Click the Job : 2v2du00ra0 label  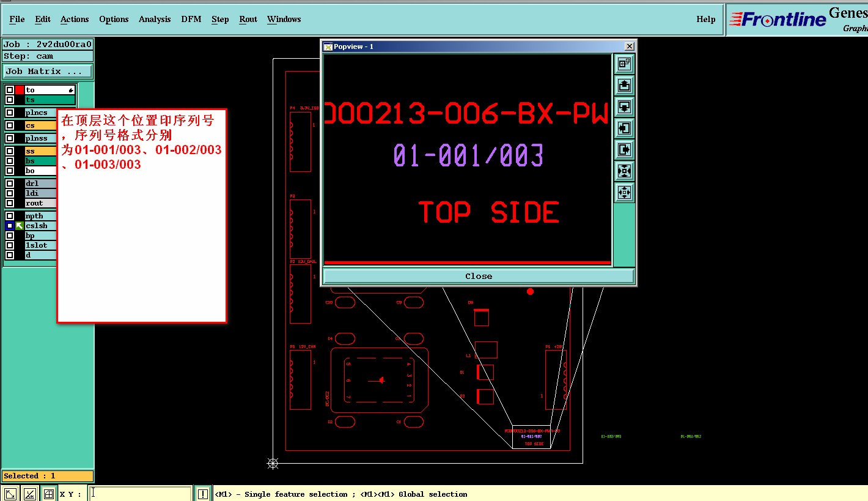[x=48, y=44]
